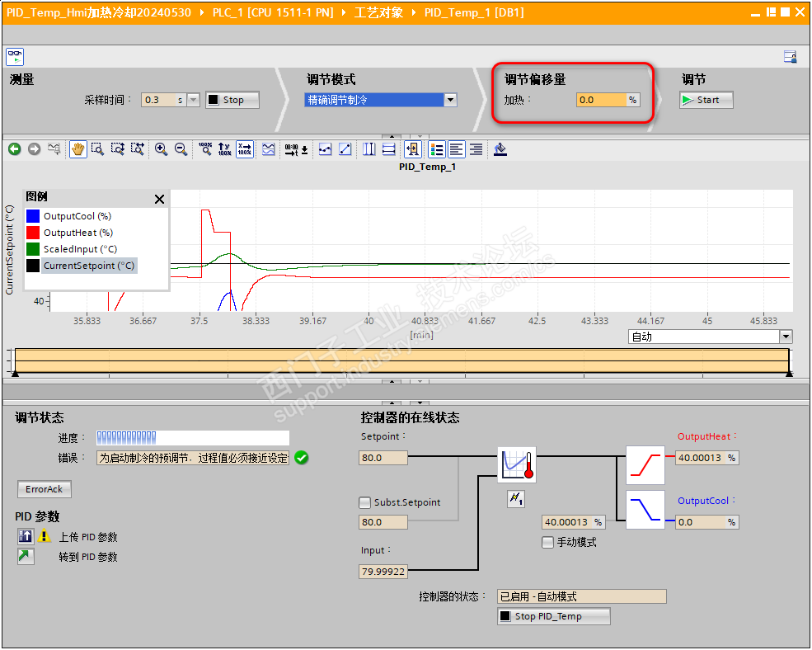
Task: Open the sampling time 0.3 s dropdown
Action: click(193, 100)
